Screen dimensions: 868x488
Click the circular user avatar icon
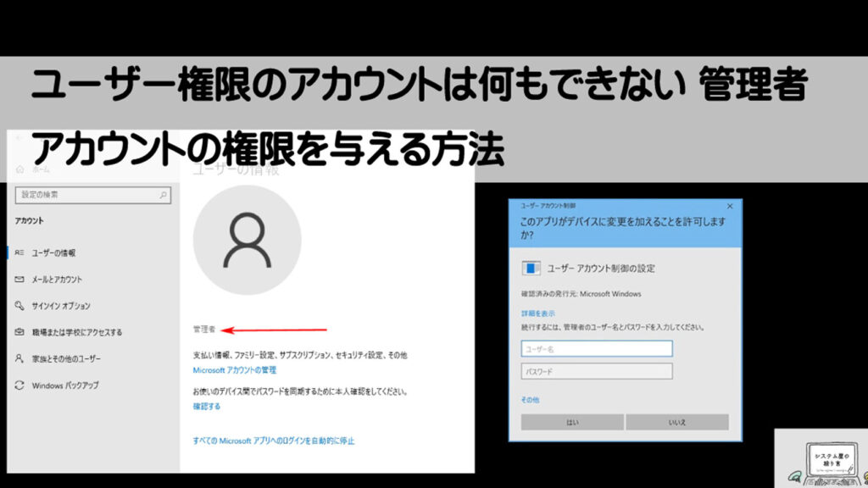tap(248, 246)
